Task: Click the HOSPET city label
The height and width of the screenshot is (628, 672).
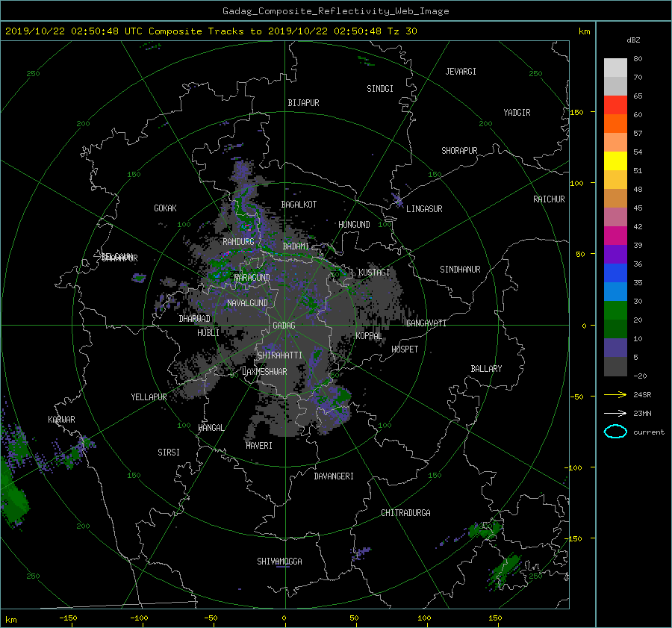Action: pos(405,349)
